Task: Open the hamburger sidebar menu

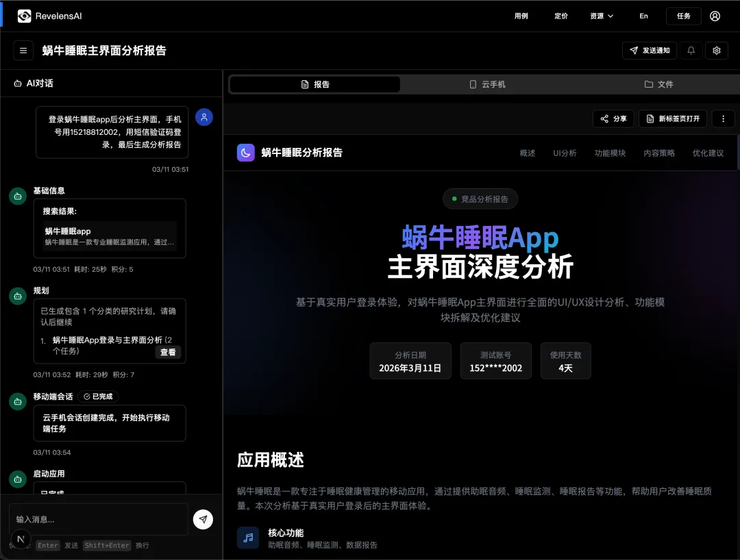Action: point(23,51)
